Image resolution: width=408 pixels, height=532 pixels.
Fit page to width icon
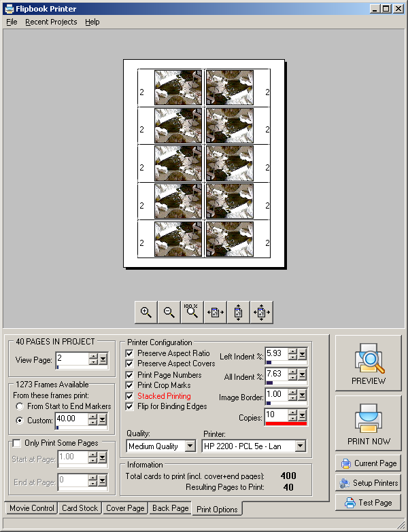point(215,313)
